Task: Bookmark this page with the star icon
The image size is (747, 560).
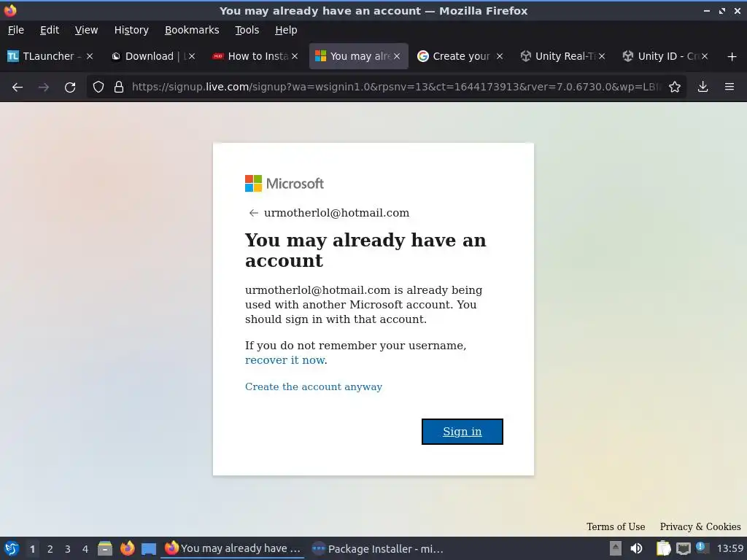Action: tap(675, 87)
